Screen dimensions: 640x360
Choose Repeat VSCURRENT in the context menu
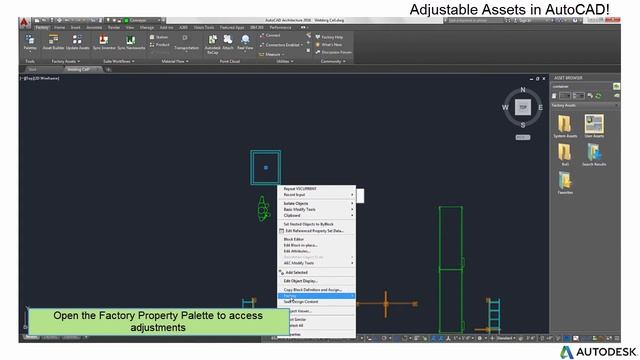coord(316,189)
